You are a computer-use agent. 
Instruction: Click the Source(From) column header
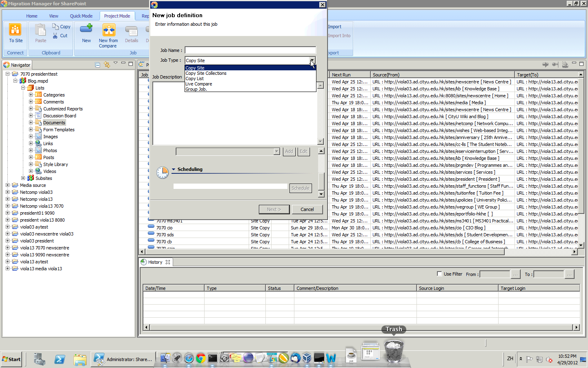[x=442, y=74]
